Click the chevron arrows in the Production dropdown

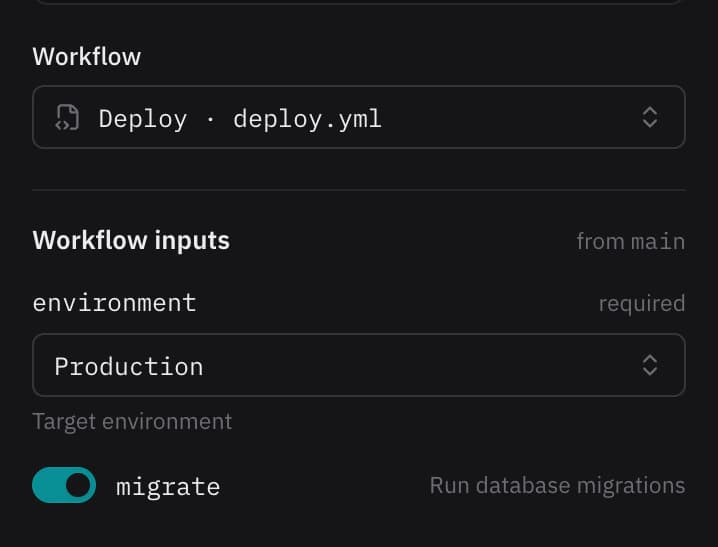click(649, 365)
